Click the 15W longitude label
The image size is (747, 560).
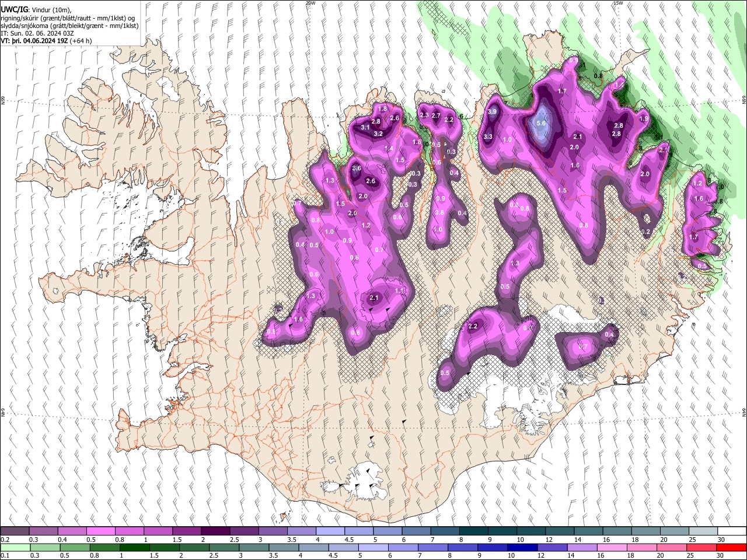tap(617, 3)
